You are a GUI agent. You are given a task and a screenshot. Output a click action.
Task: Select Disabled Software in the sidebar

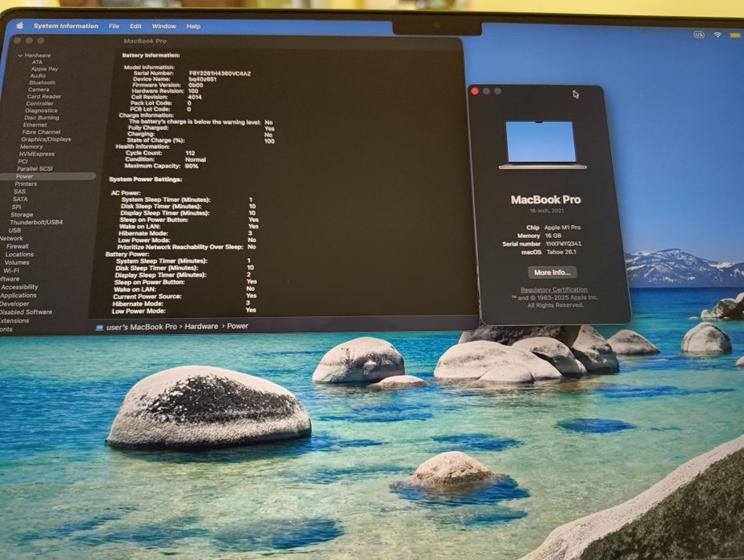pos(26,312)
